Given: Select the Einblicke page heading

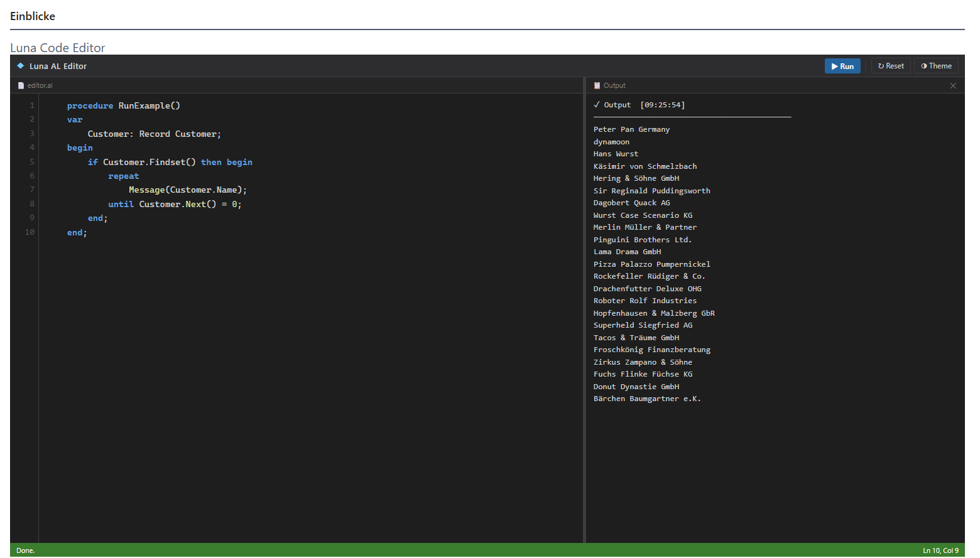Looking at the screenshot, I should coord(33,16).
